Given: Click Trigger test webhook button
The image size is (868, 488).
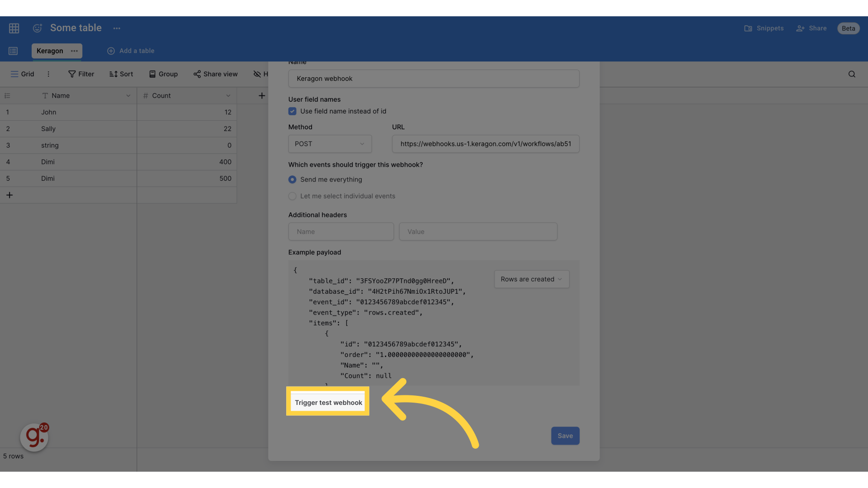Looking at the screenshot, I should 328,402.
